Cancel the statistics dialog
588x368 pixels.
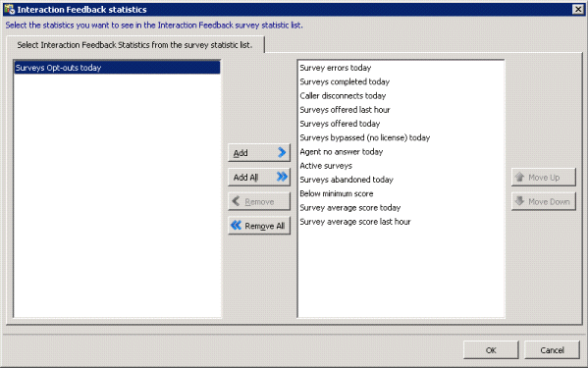tap(552, 350)
